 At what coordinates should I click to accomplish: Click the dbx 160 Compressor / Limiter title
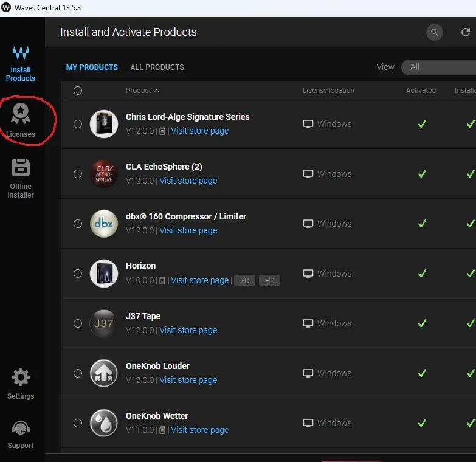point(186,216)
